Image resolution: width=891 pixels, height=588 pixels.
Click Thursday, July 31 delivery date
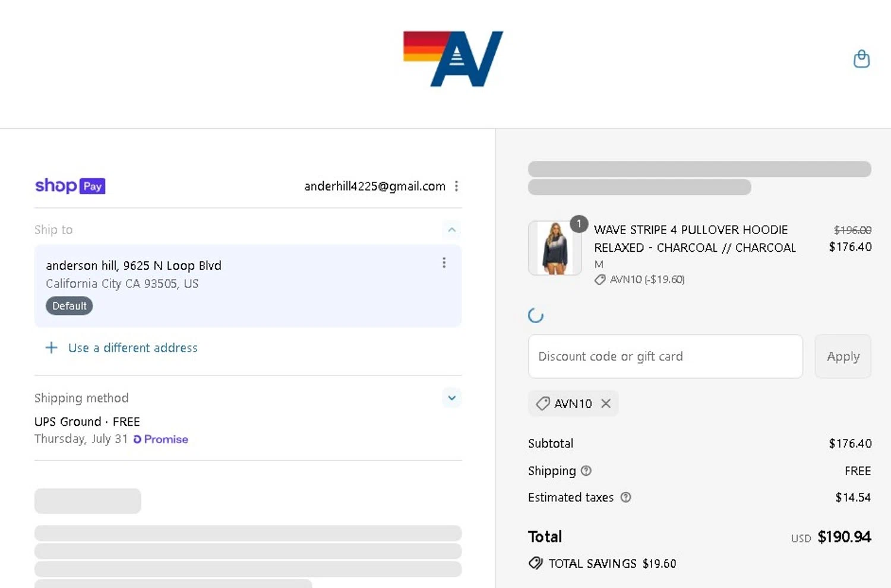[81, 439]
